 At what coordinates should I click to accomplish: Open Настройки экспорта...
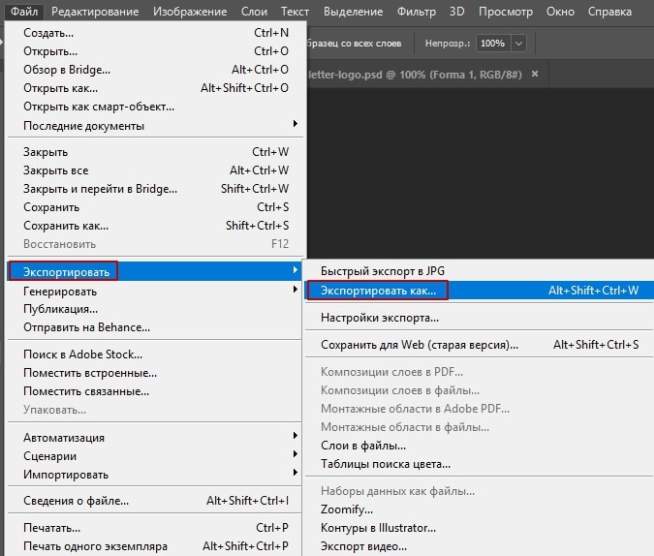[x=480, y=318]
